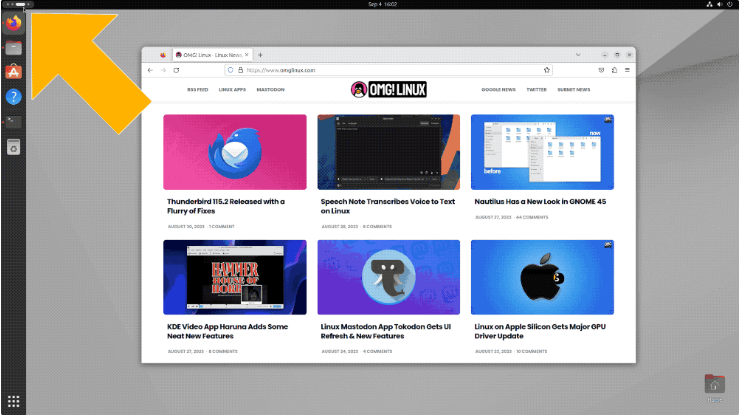The height and width of the screenshot is (415, 740).
Task: Open the volume icon in top bar
Action: (720, 4)
